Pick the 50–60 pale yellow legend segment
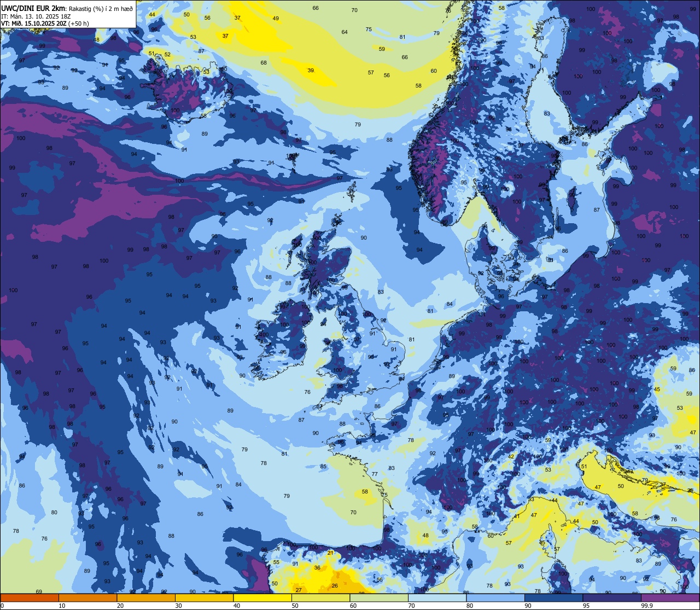 tap(320, 597)
